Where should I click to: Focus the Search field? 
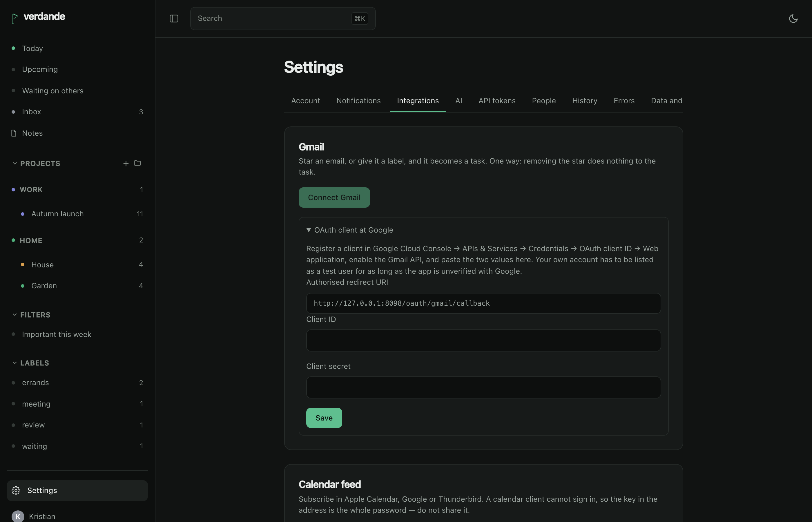(x=283, y=19)
